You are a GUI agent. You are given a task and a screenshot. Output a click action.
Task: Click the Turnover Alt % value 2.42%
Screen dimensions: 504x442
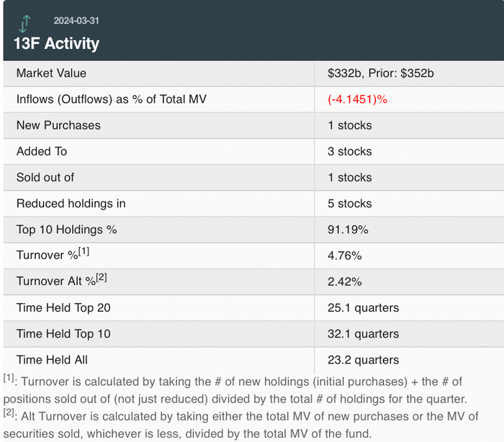[x=344, y=281]
